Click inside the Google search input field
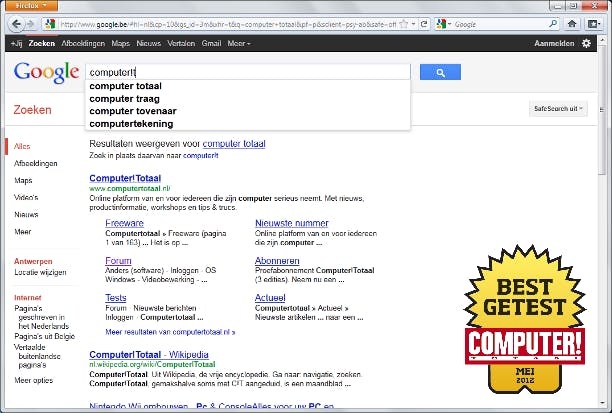 248,72
